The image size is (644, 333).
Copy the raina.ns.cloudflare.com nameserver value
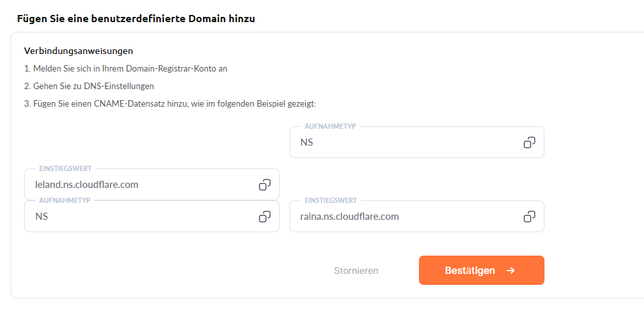530,216
